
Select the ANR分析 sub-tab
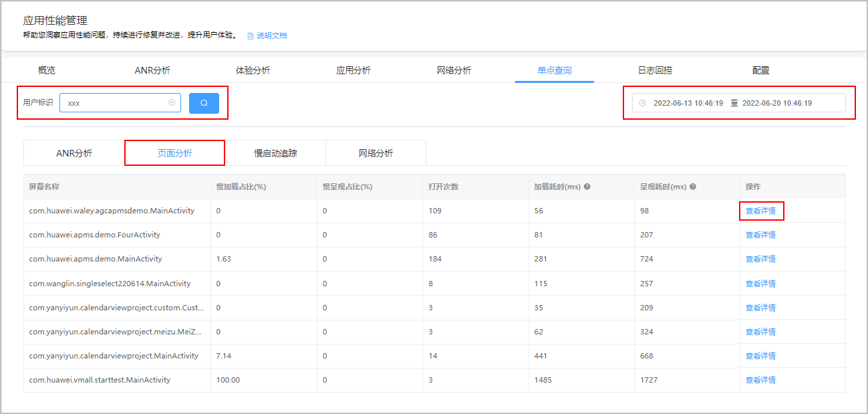74,153
